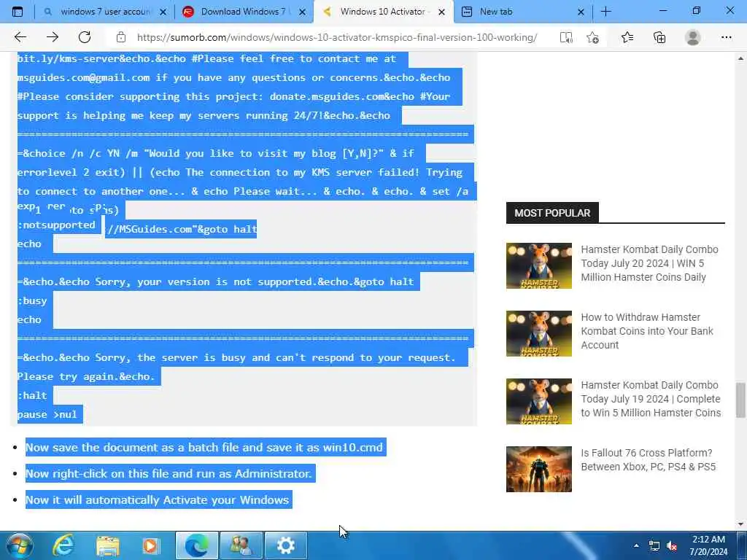Viewport: 747px width, 560px height.
Task: Open the Favorites list
Action: click(x=627, y=37)
